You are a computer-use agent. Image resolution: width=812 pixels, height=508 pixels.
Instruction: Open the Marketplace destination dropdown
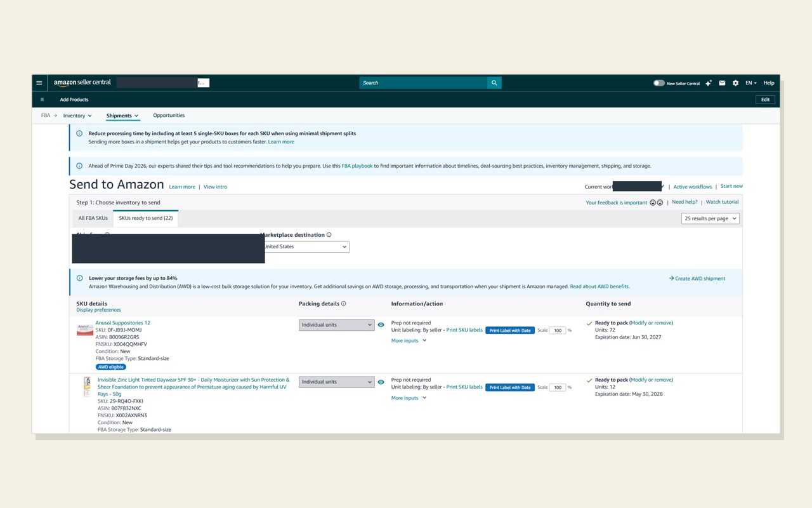tap(306, 246)
